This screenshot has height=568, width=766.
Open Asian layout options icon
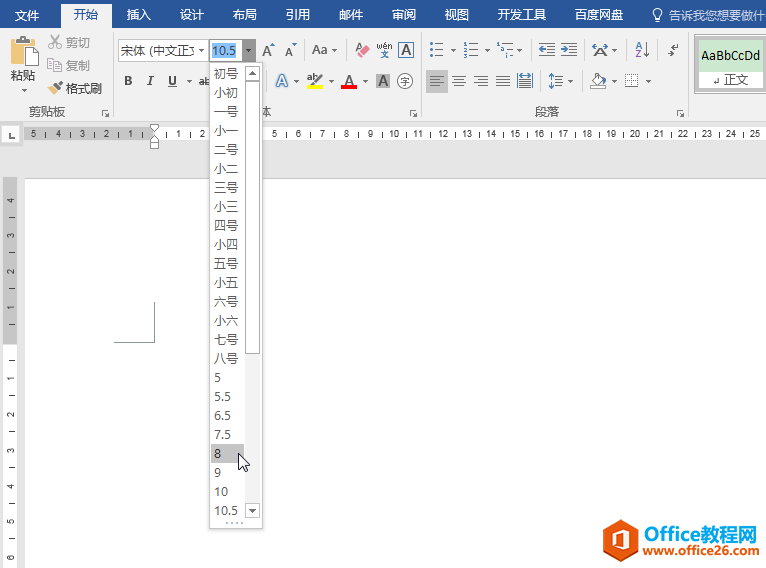point(600,50)
